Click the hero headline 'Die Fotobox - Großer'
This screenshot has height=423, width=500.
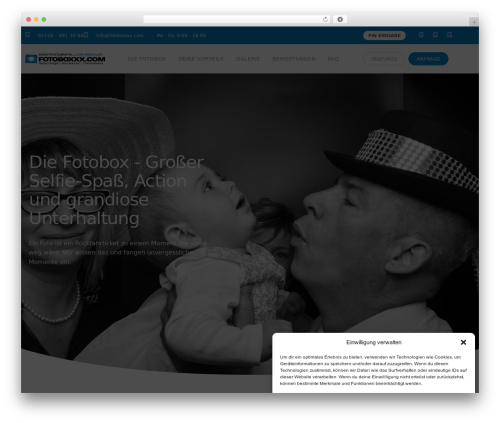[x=116, y=162]
